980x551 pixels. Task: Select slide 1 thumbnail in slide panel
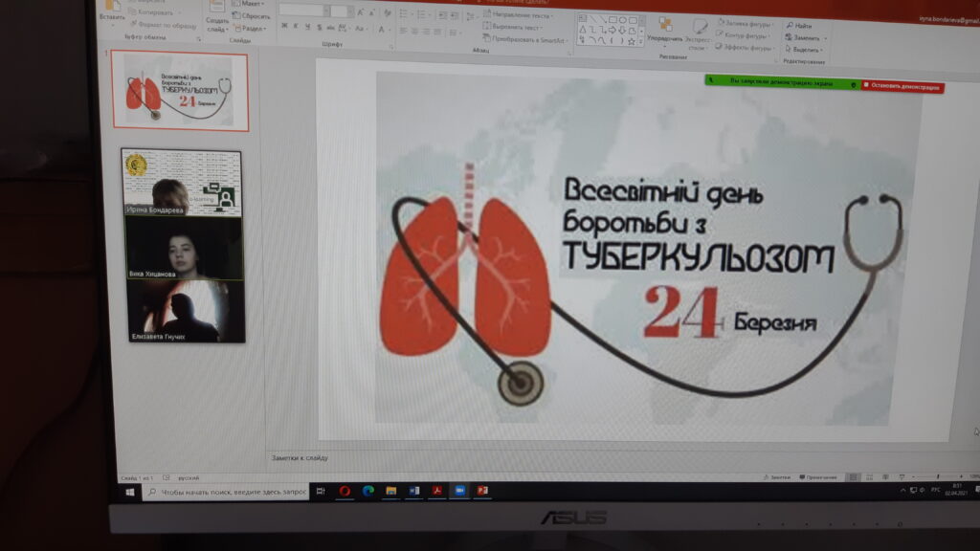181,92
